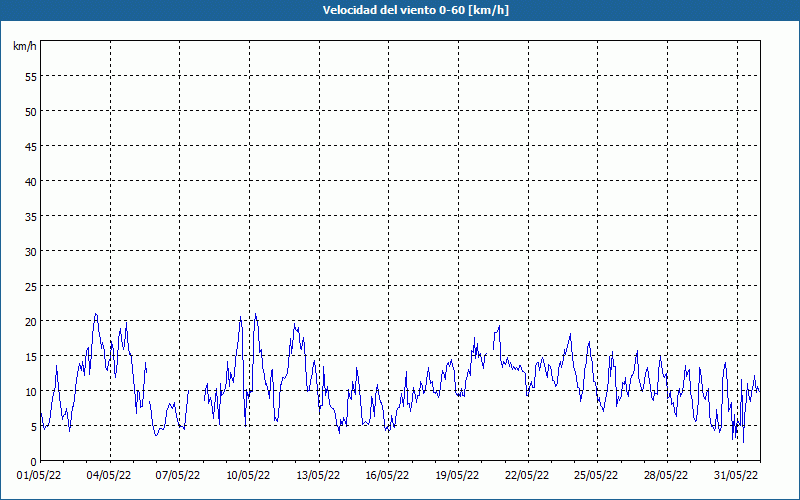Click the date label 22/05/22
800x500 pixels.
[x=527, y=476]
